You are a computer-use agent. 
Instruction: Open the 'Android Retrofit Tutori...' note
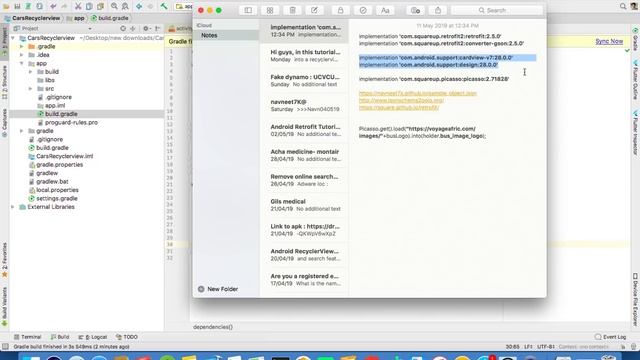(x=304, y=130)
